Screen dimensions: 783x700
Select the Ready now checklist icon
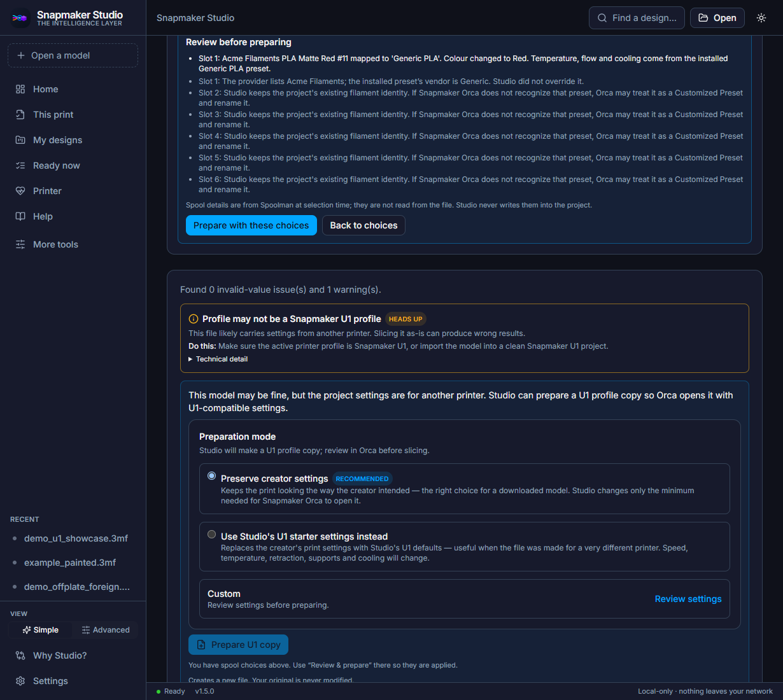pos(20,165)
